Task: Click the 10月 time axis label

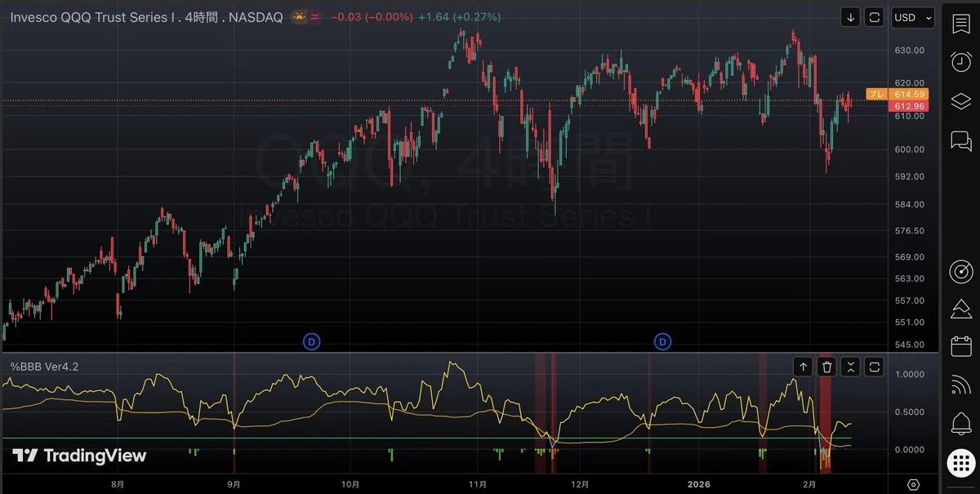Action: (350, 484)
